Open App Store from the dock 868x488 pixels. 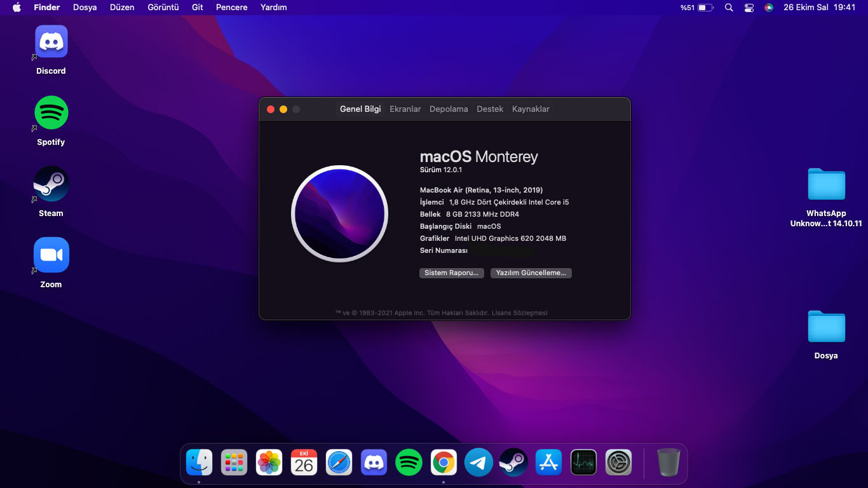point(548,463)
